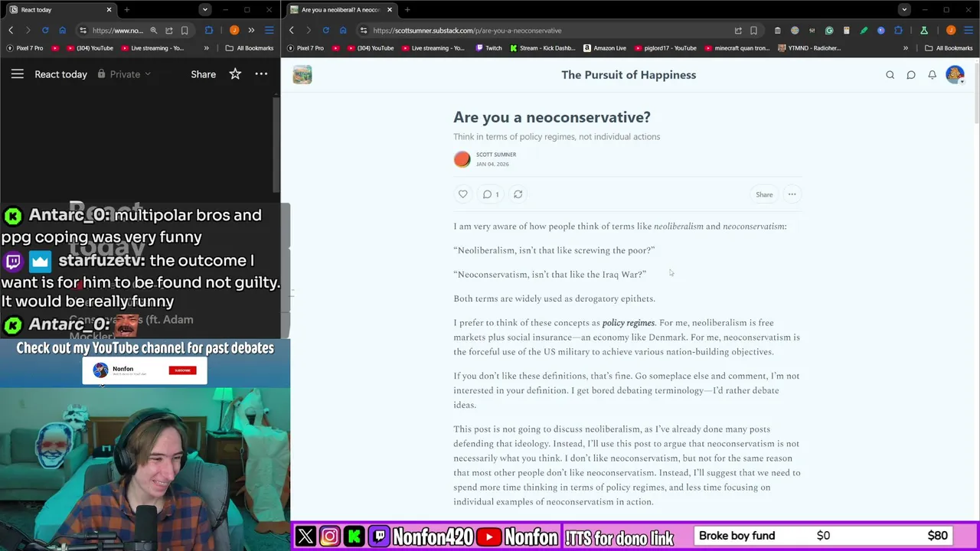
Task: Open left browser main menu
Action: [269, 31]
